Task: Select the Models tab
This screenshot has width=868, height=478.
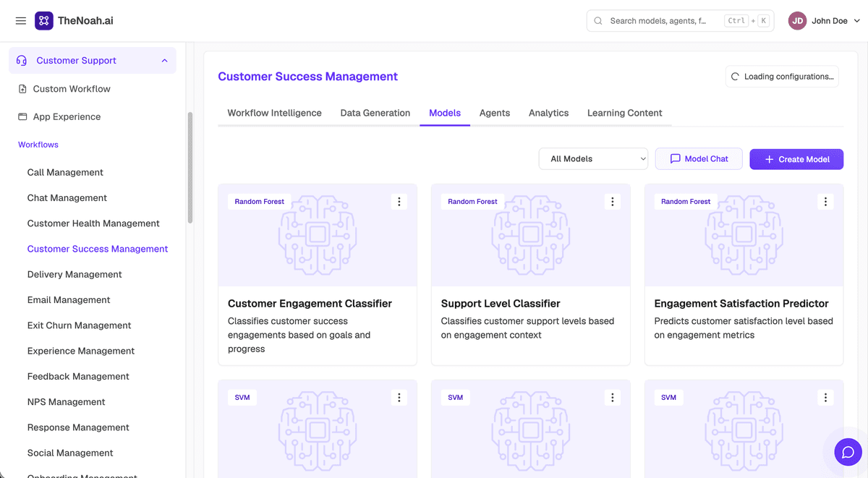Action: click(445, 113)
